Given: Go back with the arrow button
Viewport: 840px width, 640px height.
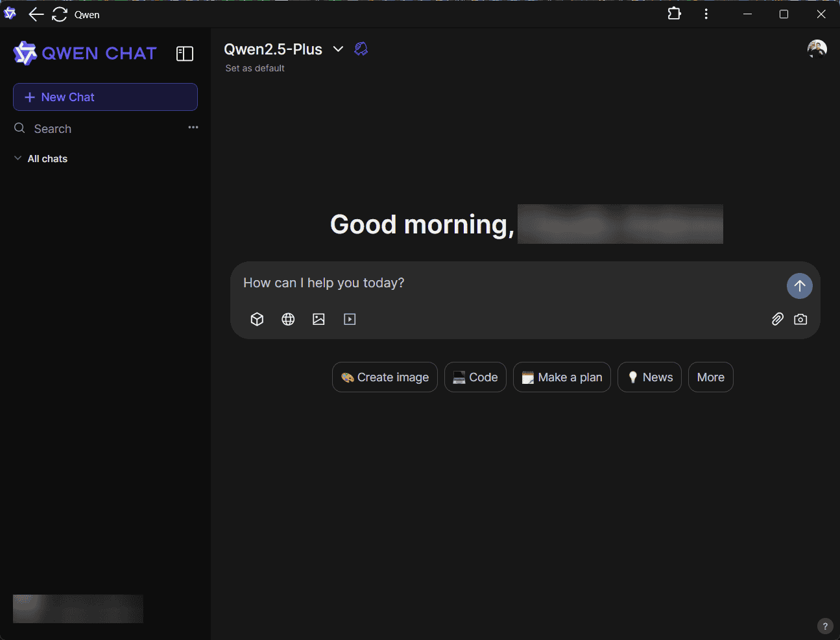Looking at the screenshot, I should coord(36,14).
